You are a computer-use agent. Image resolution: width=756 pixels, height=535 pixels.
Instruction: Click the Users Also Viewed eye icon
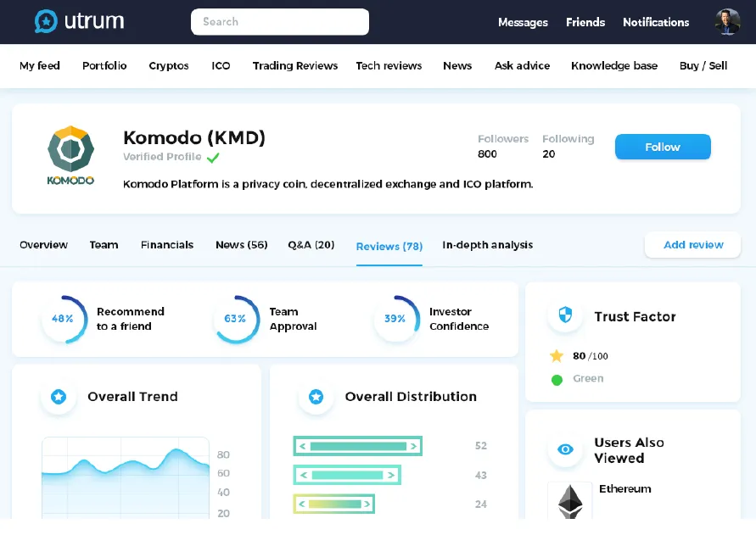565,449
